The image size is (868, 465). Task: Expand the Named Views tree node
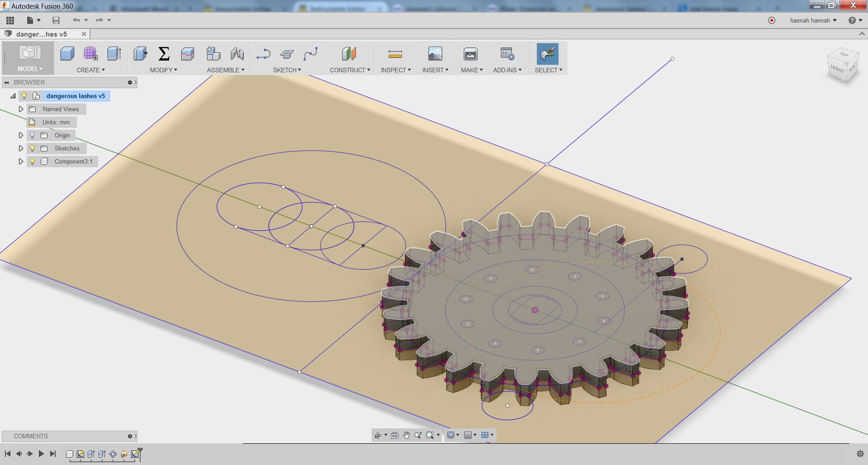[21, 109]
